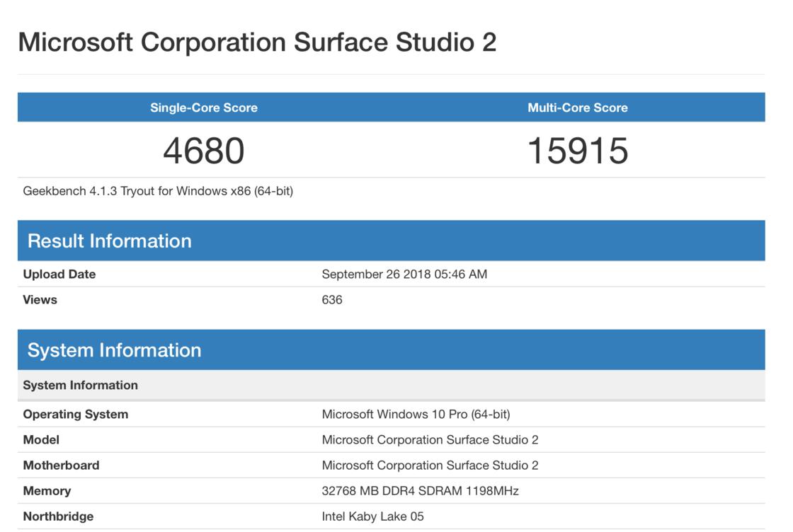Click the multi-core score value 15915
The width and height of the screenshot is (793, 532).
(x=578, y=151)
